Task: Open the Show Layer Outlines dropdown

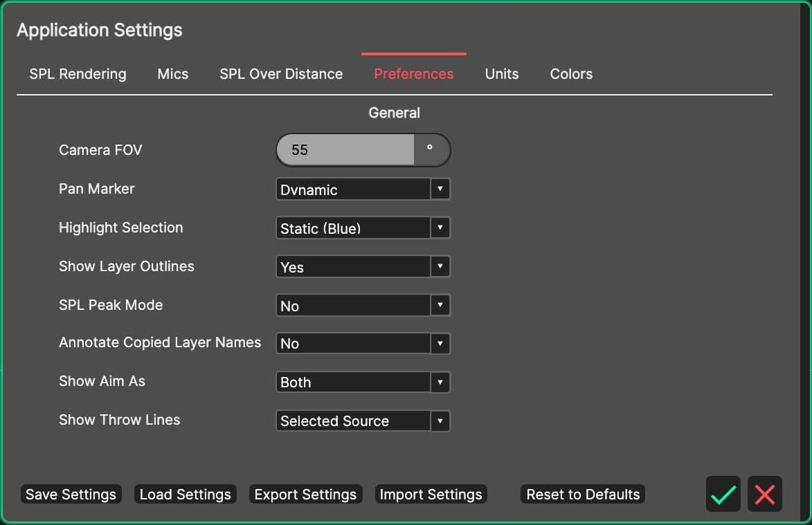Action: pos(363,267)
